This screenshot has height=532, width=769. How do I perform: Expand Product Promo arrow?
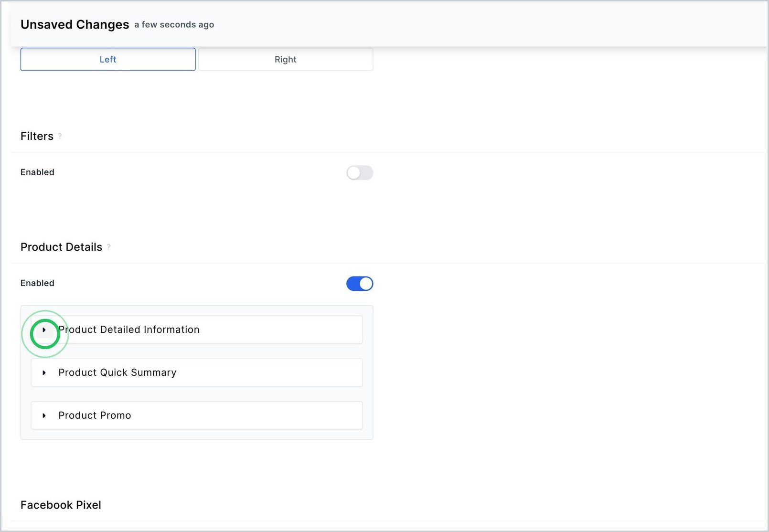(x=44, y=415)
